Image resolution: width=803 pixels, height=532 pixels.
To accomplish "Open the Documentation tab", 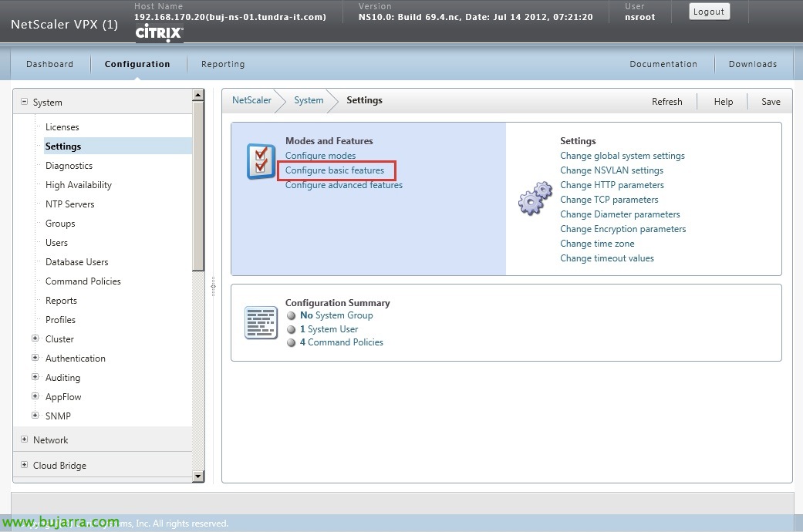I will point(663,64).
